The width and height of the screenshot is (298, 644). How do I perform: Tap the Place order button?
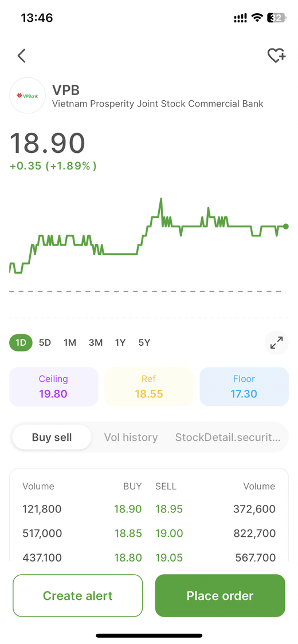pyautogui.click(x=220, y=595)
